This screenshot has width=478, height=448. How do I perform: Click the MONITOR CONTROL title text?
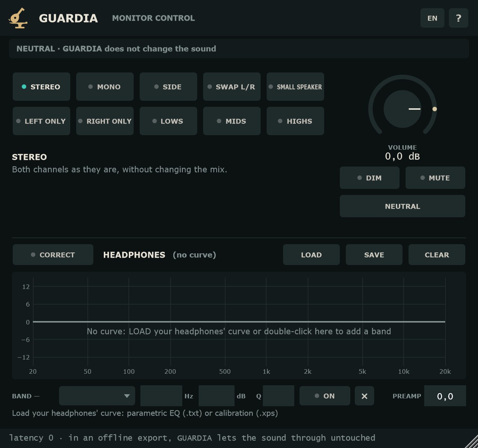tap(153, 18)
